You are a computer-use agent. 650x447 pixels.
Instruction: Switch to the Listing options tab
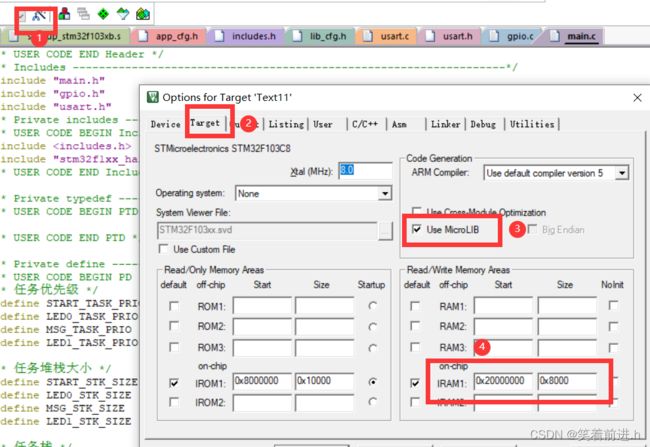point(286,124)
